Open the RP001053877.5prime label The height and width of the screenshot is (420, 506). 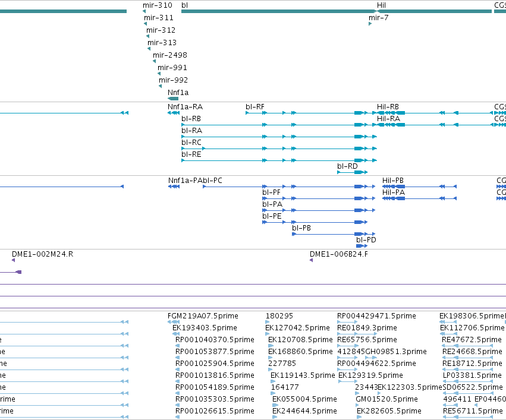[215, 352]
